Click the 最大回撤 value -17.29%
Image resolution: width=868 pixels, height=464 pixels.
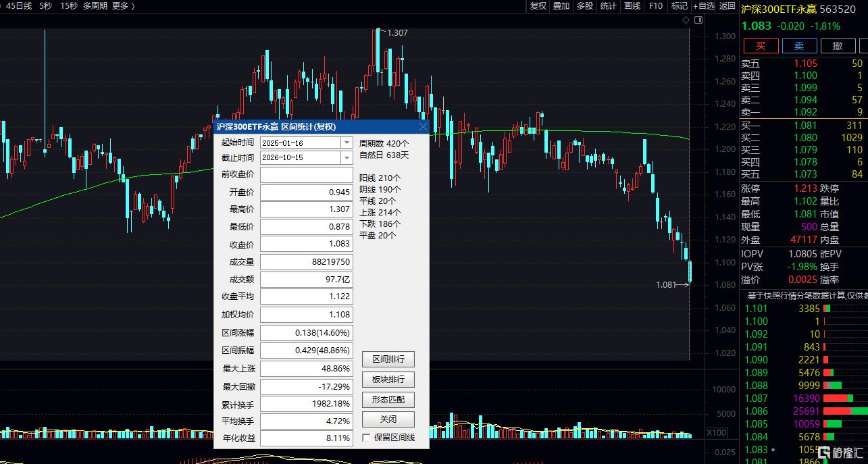click(307, 387)
